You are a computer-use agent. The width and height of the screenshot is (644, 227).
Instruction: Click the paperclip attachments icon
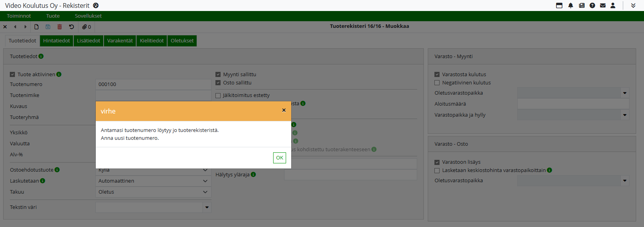click(86, 27)
